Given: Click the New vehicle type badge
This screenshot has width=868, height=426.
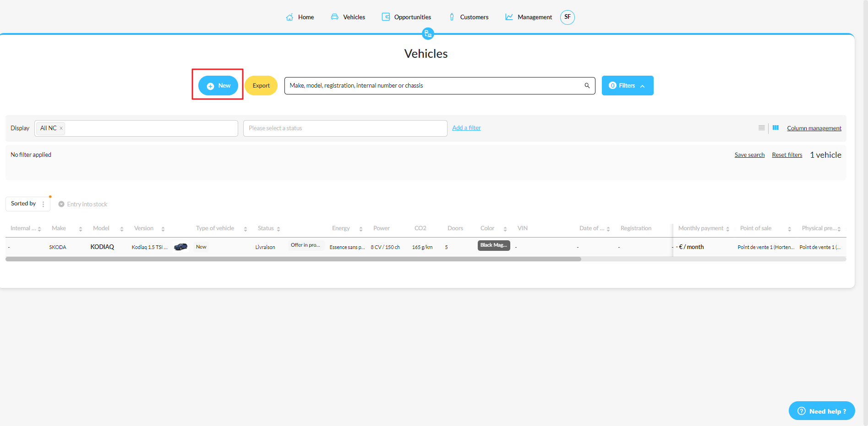Looking at the screenshot, I should [201, 247].
